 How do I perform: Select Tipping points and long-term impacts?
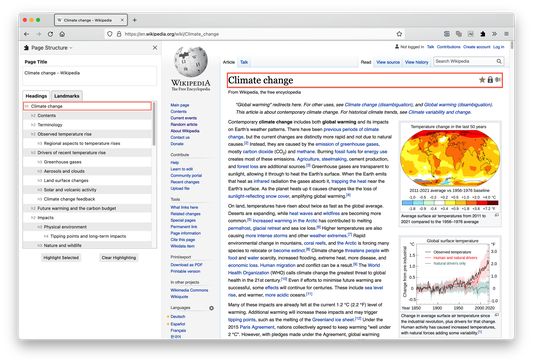click(87, 236)
